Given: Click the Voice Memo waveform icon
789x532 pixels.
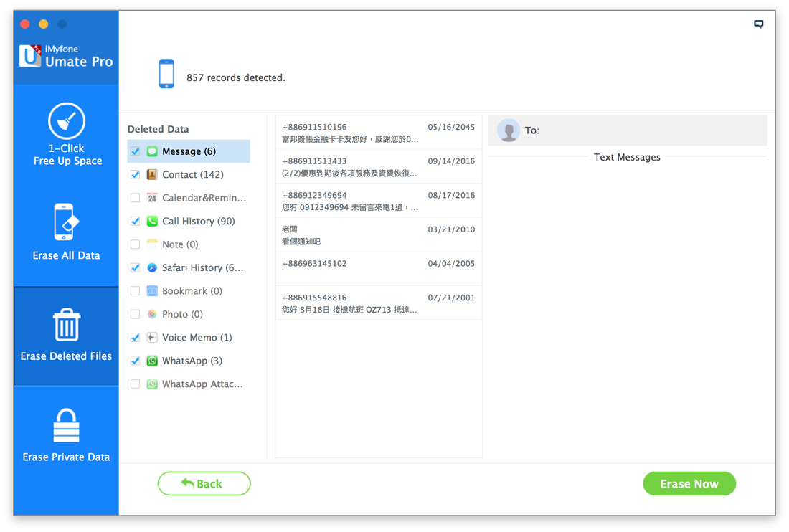Looking at the screenshot, I should 152,338.
